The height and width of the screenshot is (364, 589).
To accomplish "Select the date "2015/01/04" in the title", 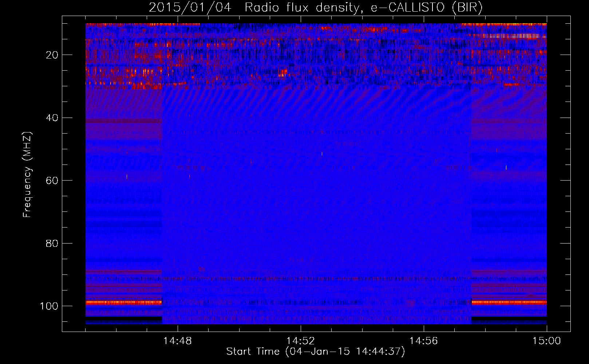I will 190,8.
